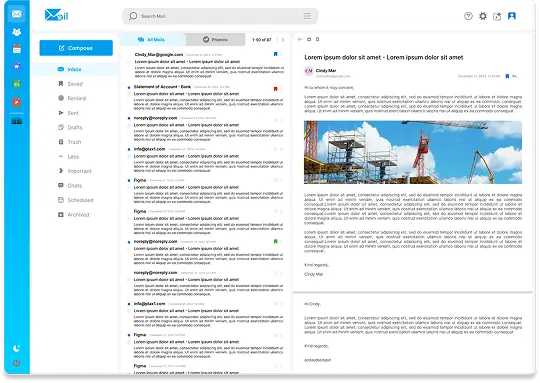Viewport: 540px width, 383px height.
Task: Click the email subject title in reading pane
Action: (x=384, y=58)
